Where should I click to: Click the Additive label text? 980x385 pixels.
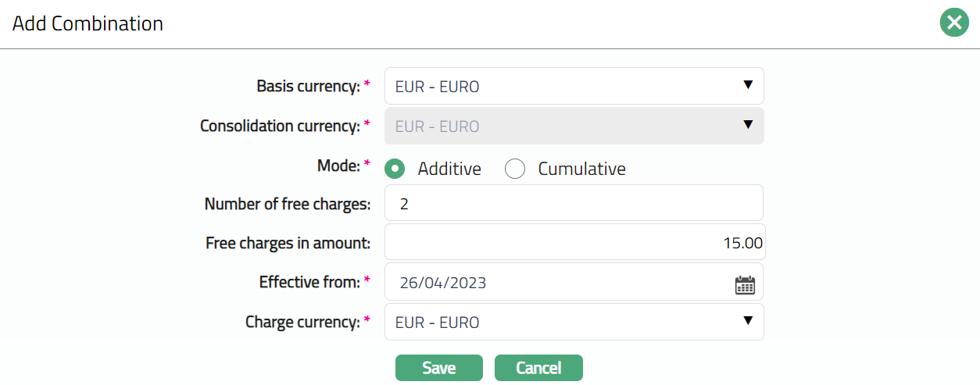point(449,169)
